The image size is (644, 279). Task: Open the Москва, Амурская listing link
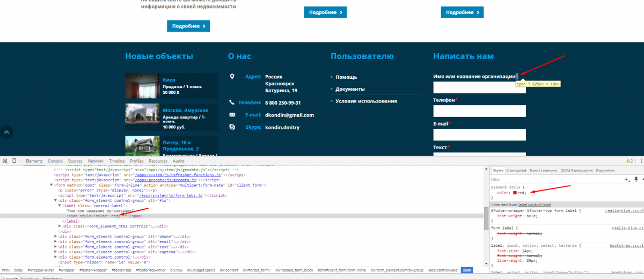(185, 111)
